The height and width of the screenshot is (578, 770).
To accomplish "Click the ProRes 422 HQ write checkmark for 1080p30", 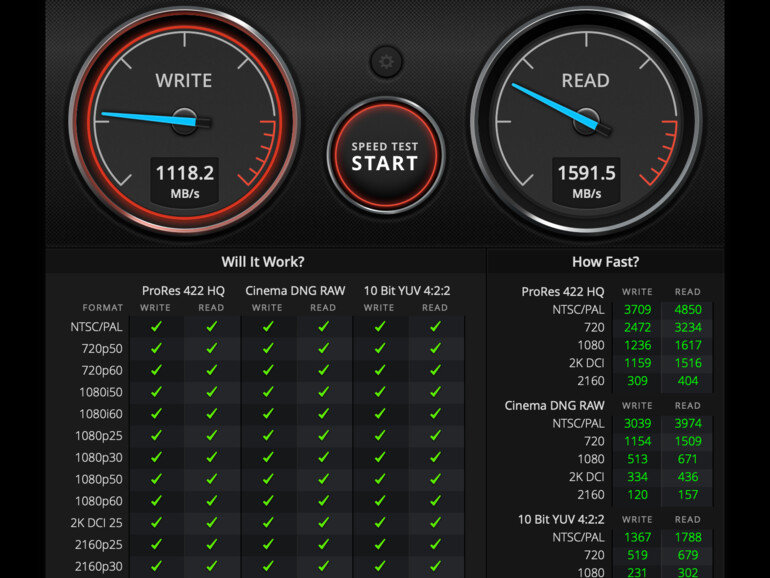I will point(156,457).
